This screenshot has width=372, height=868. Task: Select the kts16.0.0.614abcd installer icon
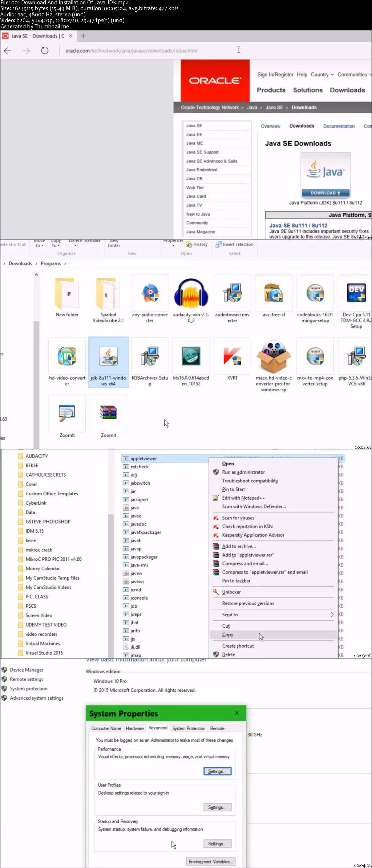tap(191, 356)
